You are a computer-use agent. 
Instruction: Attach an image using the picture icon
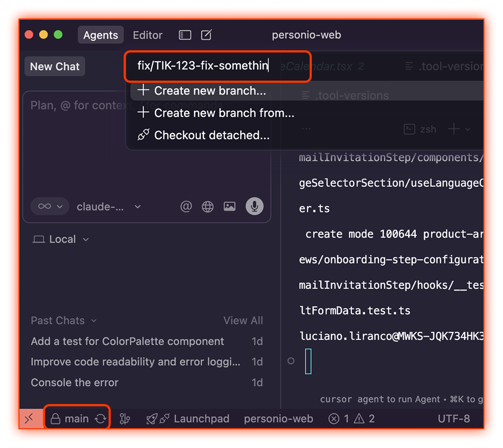[x=229, y=207]
